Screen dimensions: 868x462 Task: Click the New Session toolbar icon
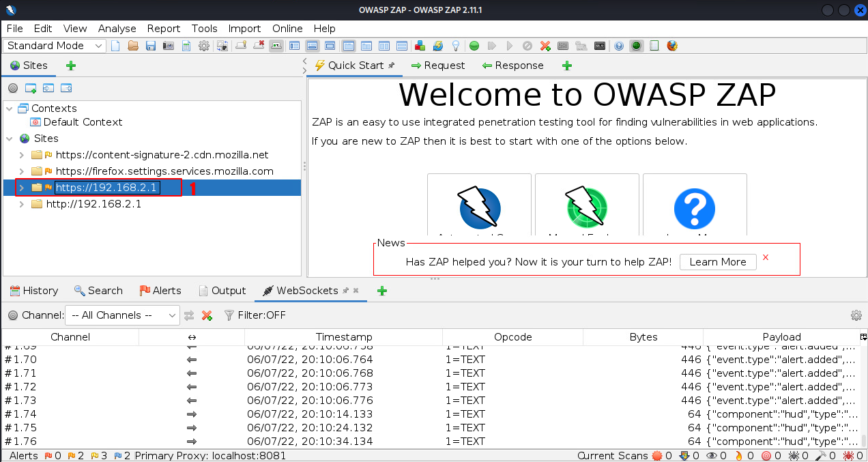click(x=115, y=46)
